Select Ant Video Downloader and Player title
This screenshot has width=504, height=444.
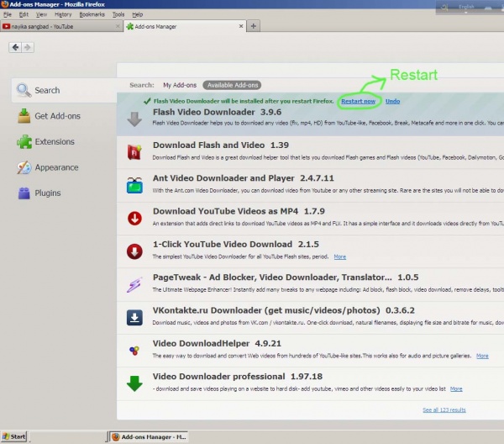pos(244,178)
